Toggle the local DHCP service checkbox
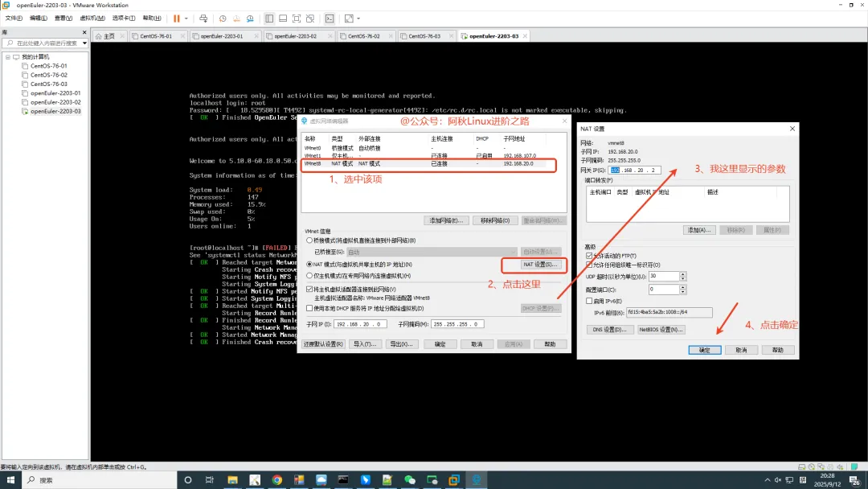This screenshot has width=868, height=489. point(309,308)
